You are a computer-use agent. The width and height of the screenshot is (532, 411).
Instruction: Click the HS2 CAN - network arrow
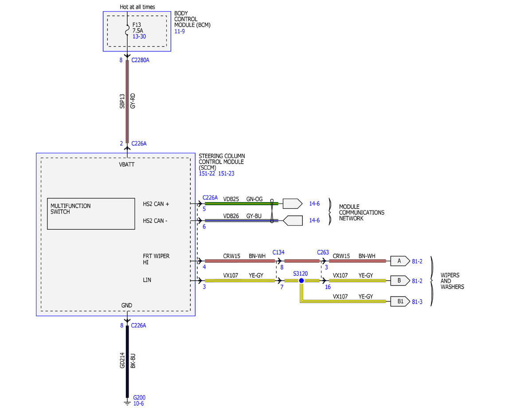click(x=292, y=220)
